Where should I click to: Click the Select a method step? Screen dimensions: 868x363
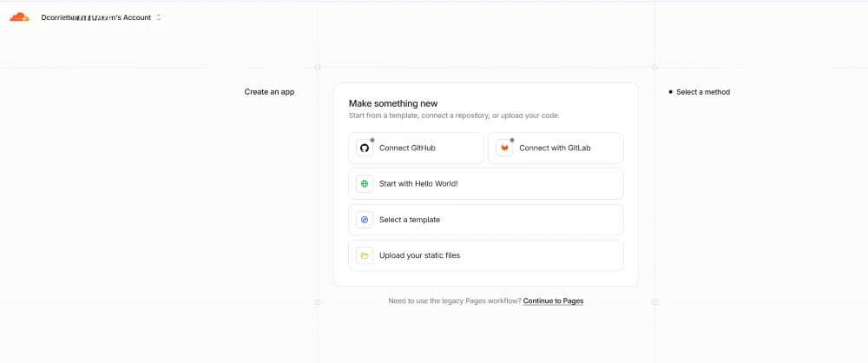699,92
